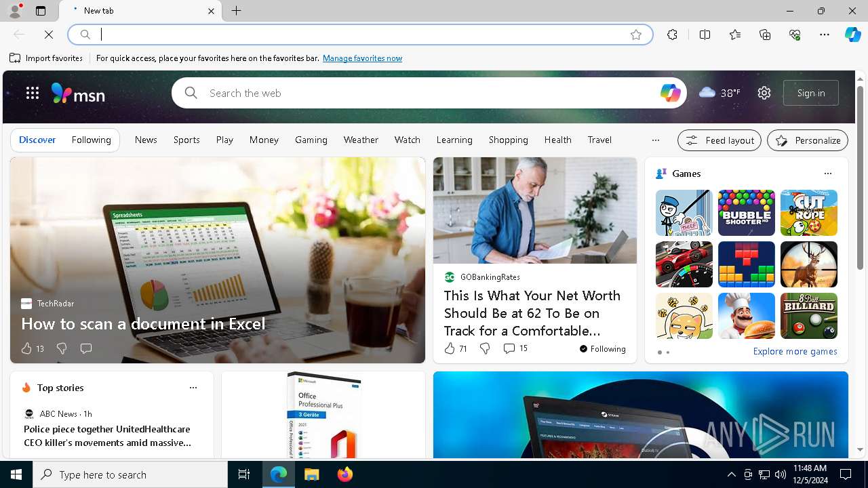The height and width of the screenshot is (488, 868).
Task: Launch Firefox from taskbar
Action: point(344,474)
